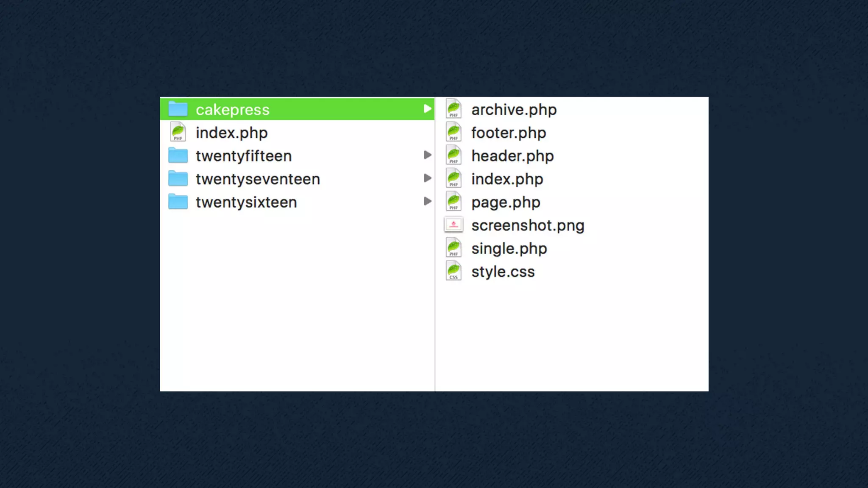Viewport: 868px width, 488px height.
Task: Select the style.css file name
Action: coord(503,272)
